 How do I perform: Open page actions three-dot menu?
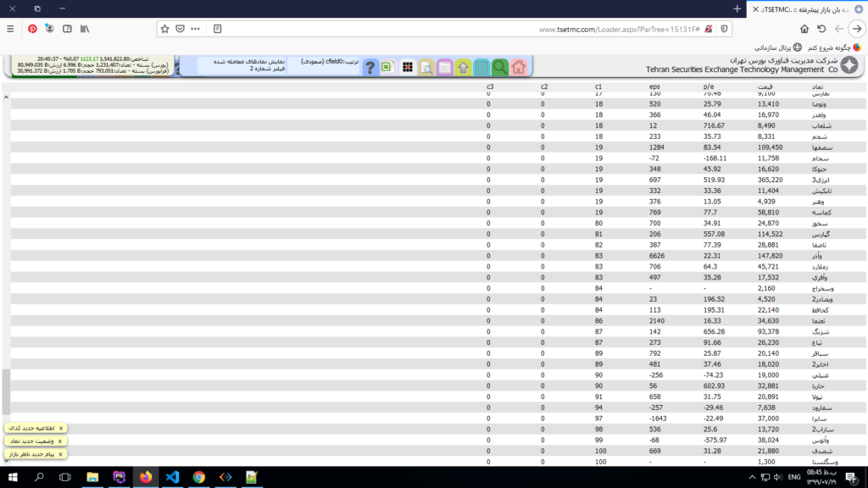coord(195,28)
